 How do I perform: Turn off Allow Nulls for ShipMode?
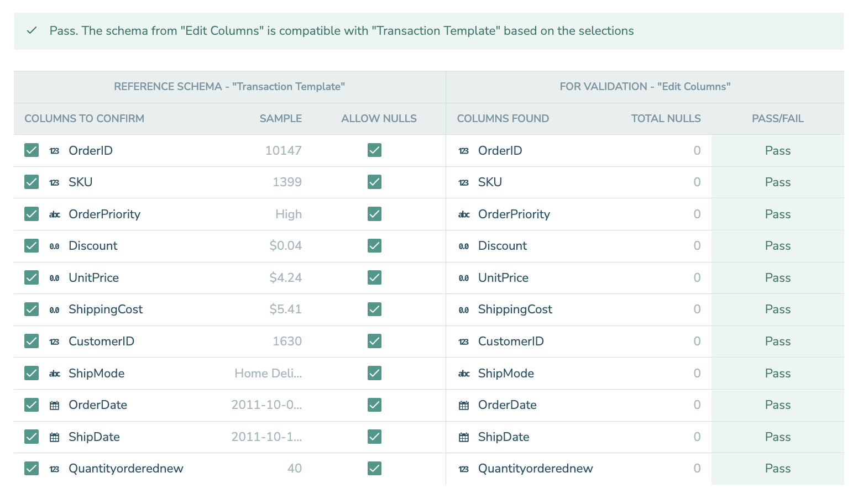point(374,373)
